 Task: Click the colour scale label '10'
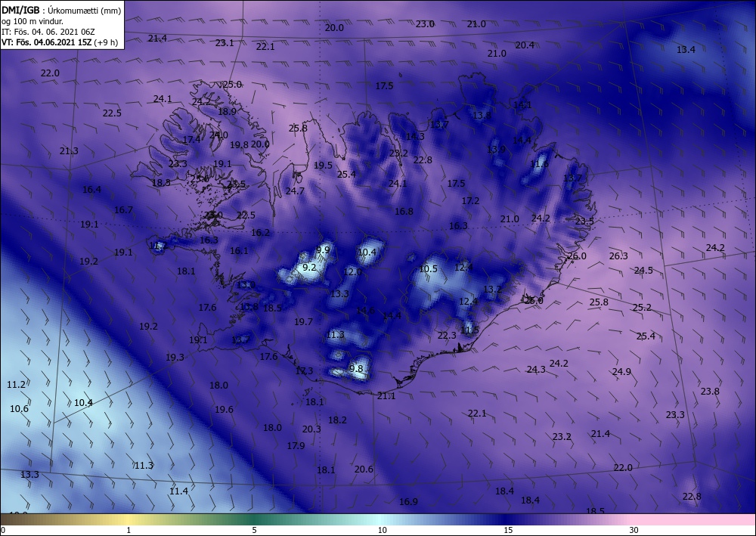pos(382,530)
